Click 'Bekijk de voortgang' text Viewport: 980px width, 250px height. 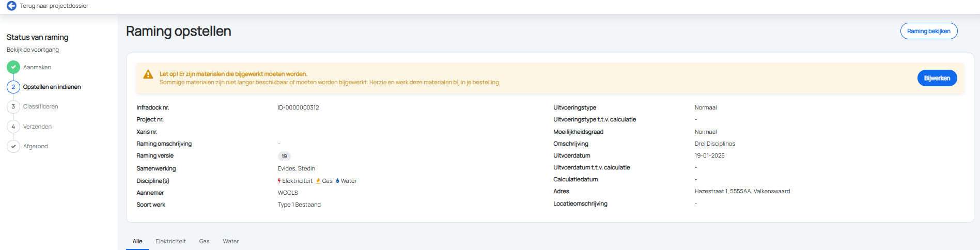point(33,50)
